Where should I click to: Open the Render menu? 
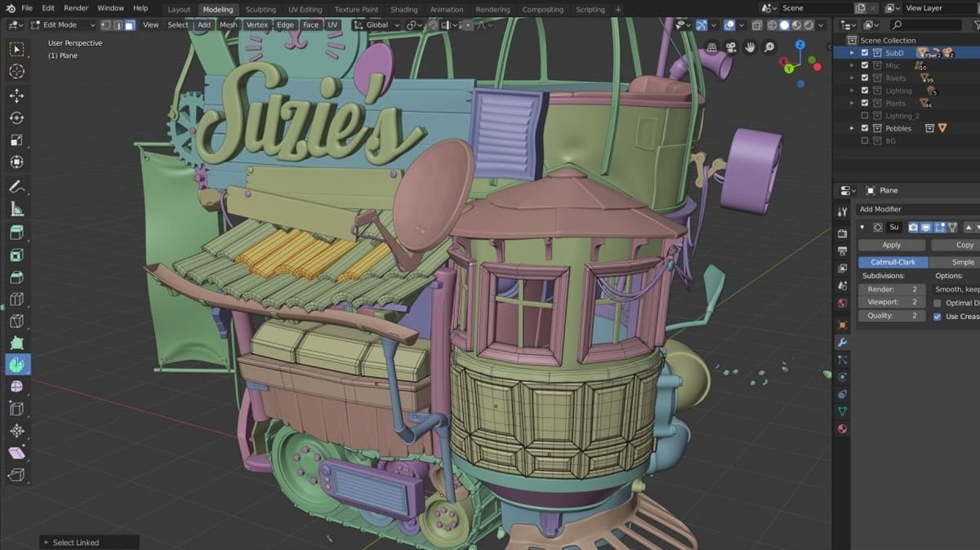[x=76, y=8]
